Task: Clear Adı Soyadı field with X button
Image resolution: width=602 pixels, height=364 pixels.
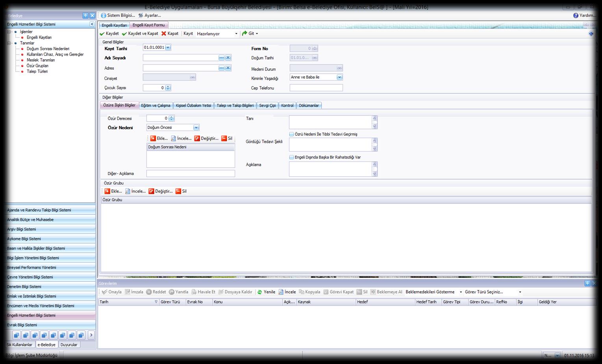Action: (228, 57)
